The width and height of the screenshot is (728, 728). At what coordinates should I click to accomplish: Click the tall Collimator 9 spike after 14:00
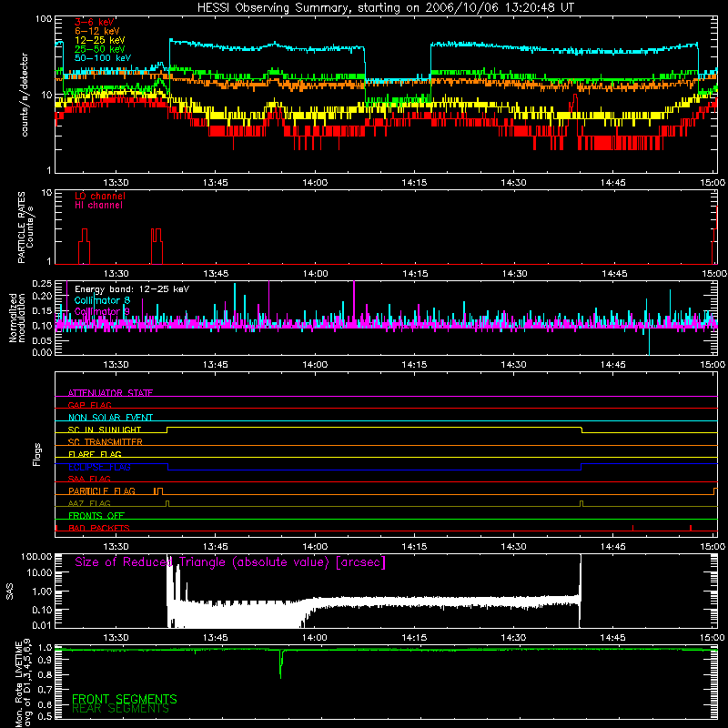(x=354, y=302)
